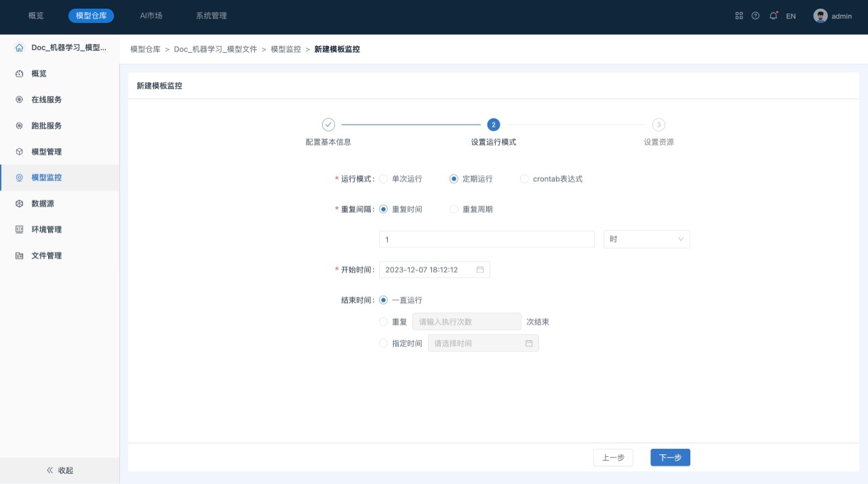Open the notification bell icon
This screenshot has height=484, width=868.
click(x=773, y=16)
